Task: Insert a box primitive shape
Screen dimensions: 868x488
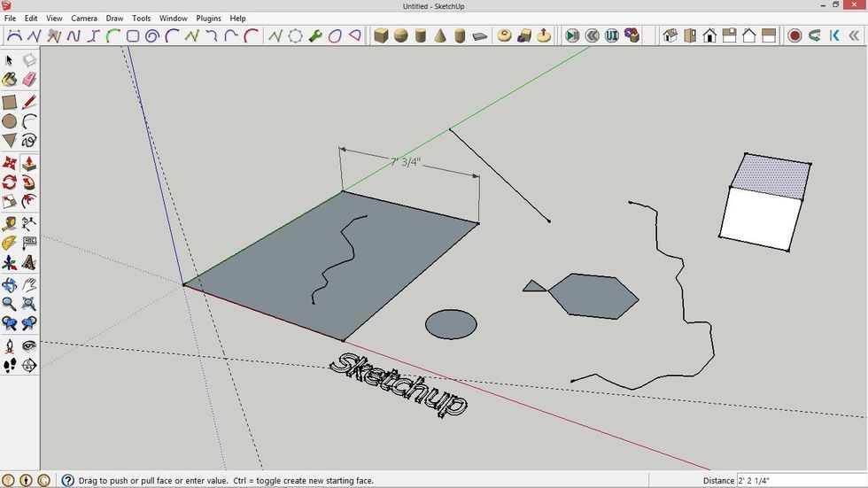Action: [x=381, y=36]
